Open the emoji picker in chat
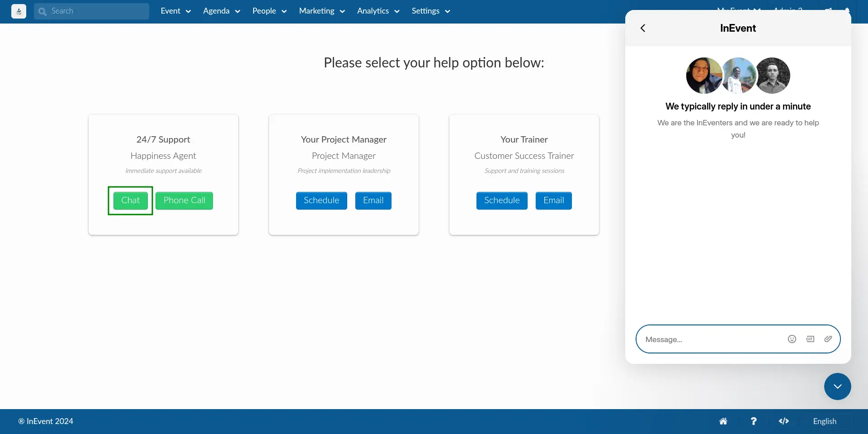Viewport: 868px width, 434px height. click(x=792, y=339)
